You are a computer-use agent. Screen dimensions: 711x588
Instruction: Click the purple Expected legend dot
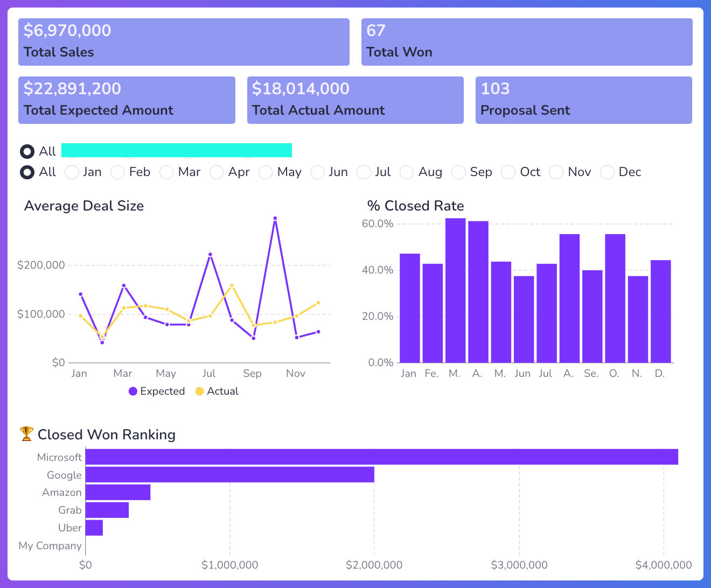point(133,391)
